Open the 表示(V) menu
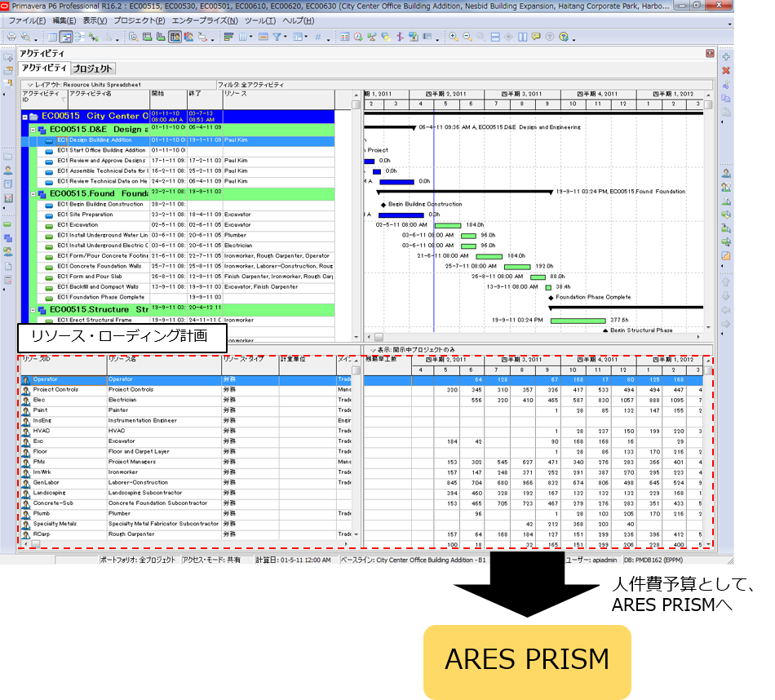This screenshot has height=700, width=775. (95, 20)
